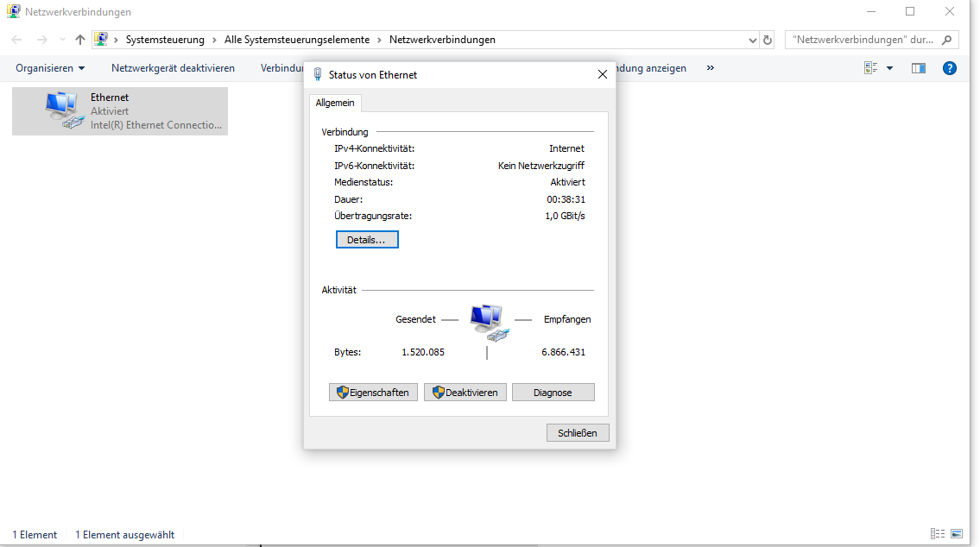Click the Systemsteuerung breadcrumb
The height and width of the screenshot is (547, 980).
(x=165, y=40)
